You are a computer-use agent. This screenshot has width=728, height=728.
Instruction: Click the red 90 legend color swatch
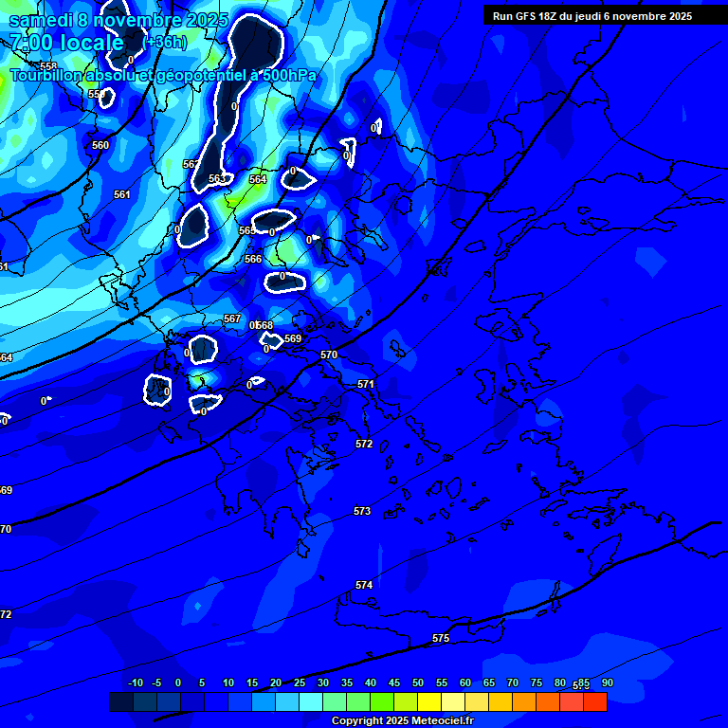[x=595, y=702]
